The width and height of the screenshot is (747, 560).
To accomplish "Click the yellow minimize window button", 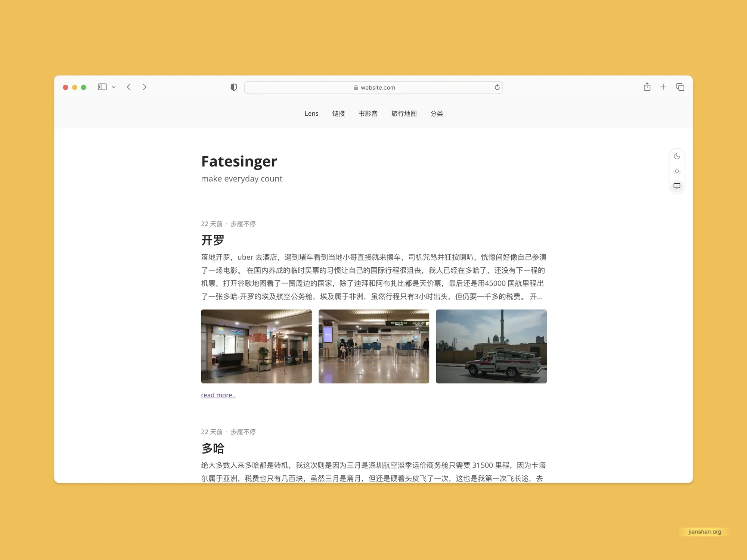I will [75, 87].
